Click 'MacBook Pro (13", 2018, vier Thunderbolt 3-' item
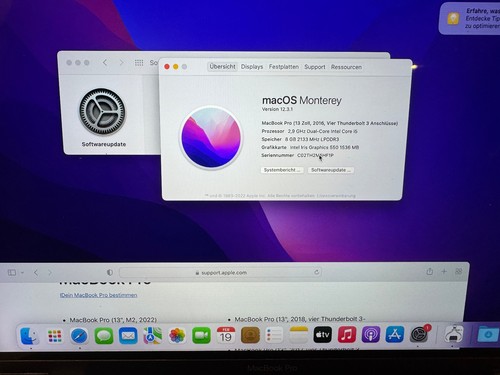The height and width of the screenshot is (375, 500). tap(300, 319)
